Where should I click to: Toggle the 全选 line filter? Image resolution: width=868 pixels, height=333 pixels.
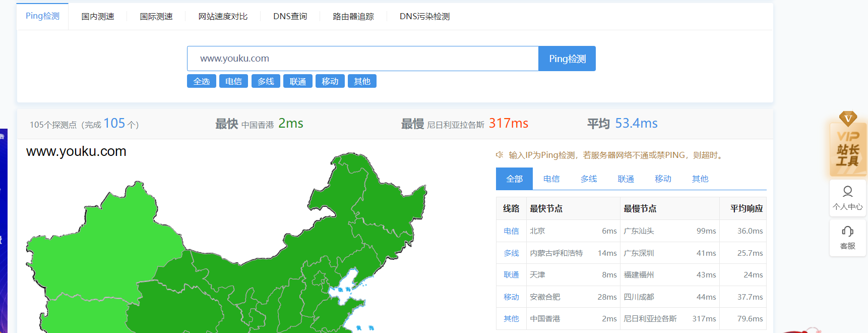202,81
